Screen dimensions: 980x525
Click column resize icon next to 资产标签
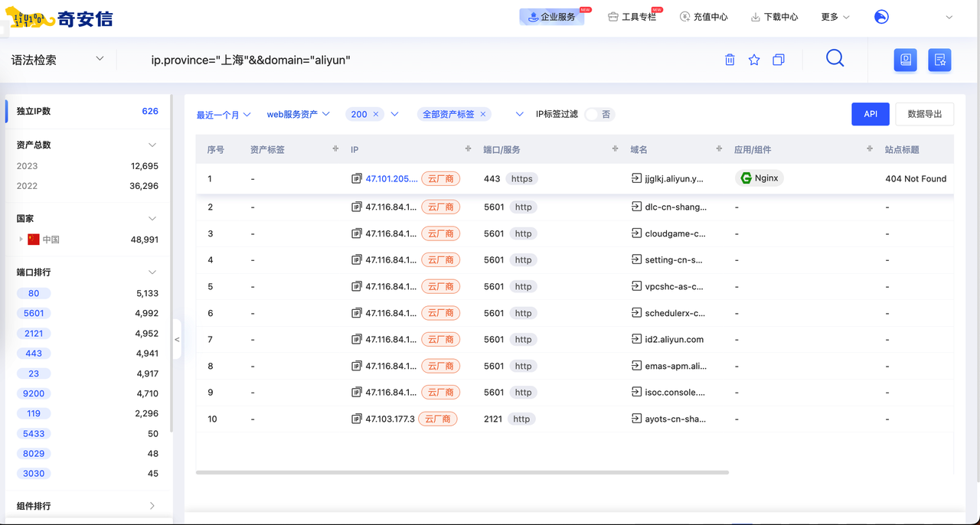pyautogui.click(x=335, y=149)
